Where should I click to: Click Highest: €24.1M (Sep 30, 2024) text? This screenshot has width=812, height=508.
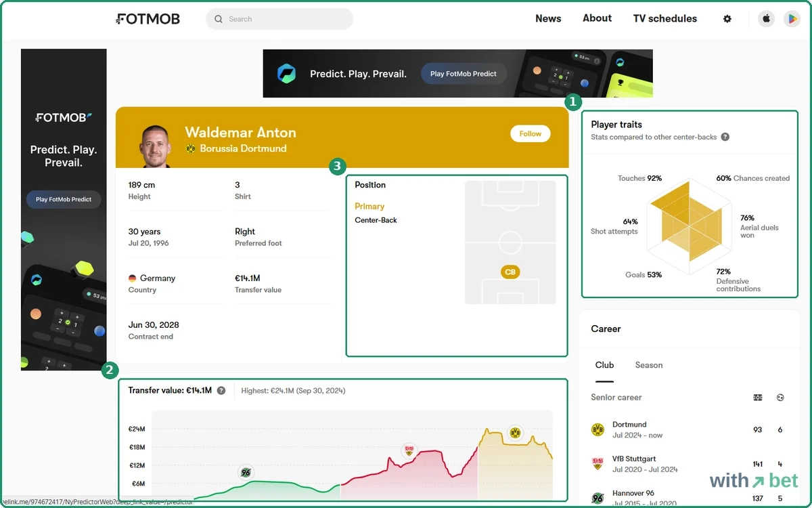coord(294,391)
